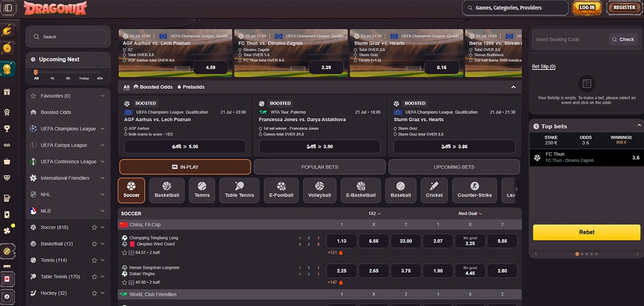Open the shopping bag shop icon
Image resolution: width=644 pixels, height=306 pixels.
[x=7, y=161]
